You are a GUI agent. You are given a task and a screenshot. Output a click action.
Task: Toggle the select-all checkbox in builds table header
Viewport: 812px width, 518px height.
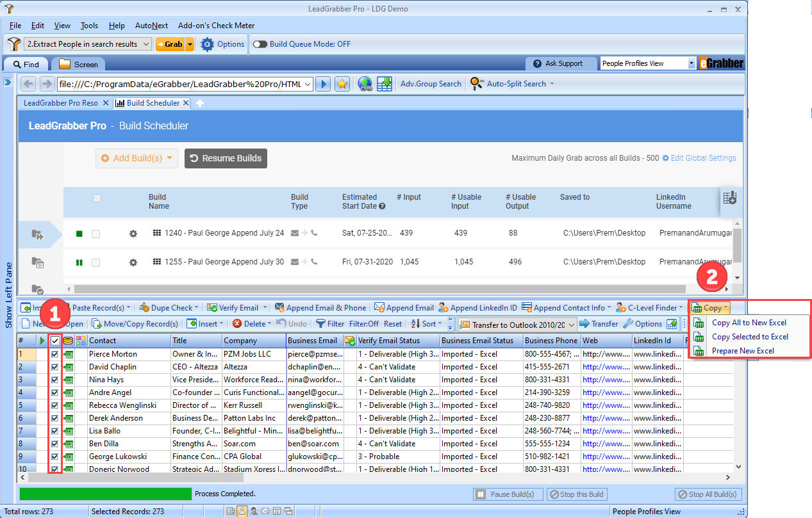(x=97, y=198)
